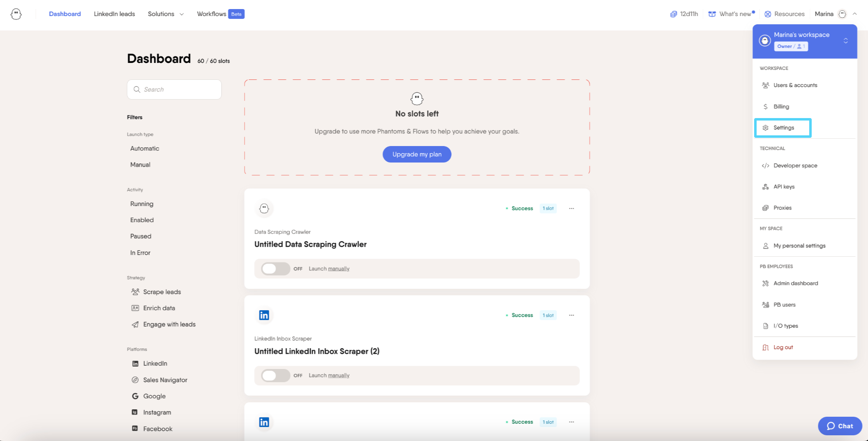
Task: Click the Developer space code icon
Action: 765,166
